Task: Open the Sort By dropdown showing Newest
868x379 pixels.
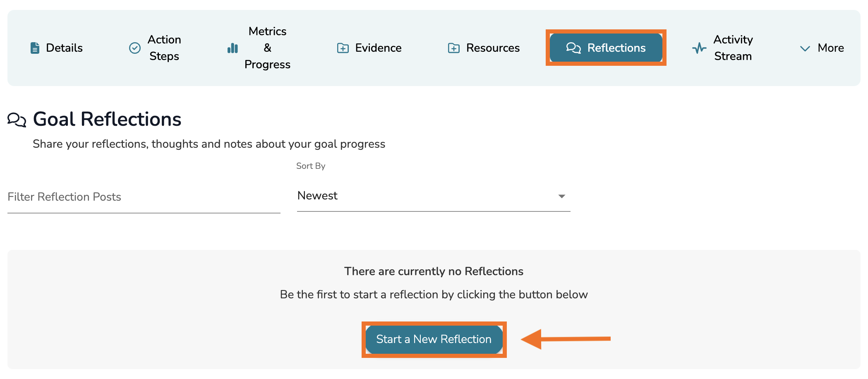Action: pos(433,196)
